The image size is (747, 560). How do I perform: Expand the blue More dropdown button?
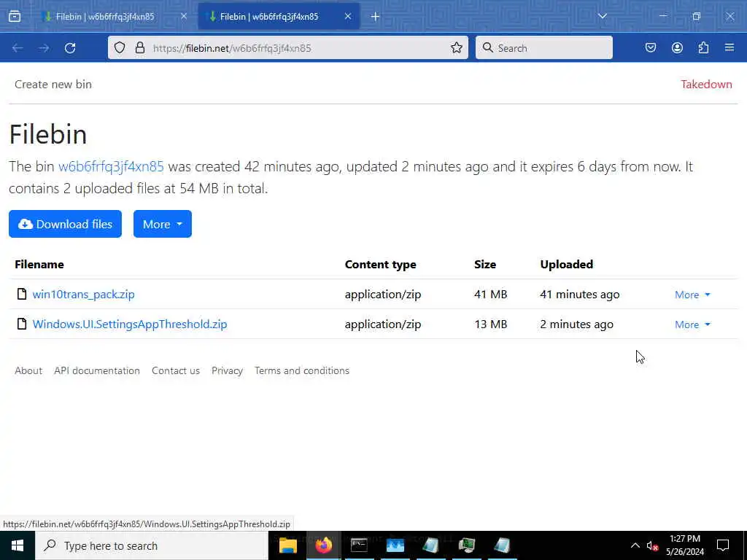pos(163,224)
